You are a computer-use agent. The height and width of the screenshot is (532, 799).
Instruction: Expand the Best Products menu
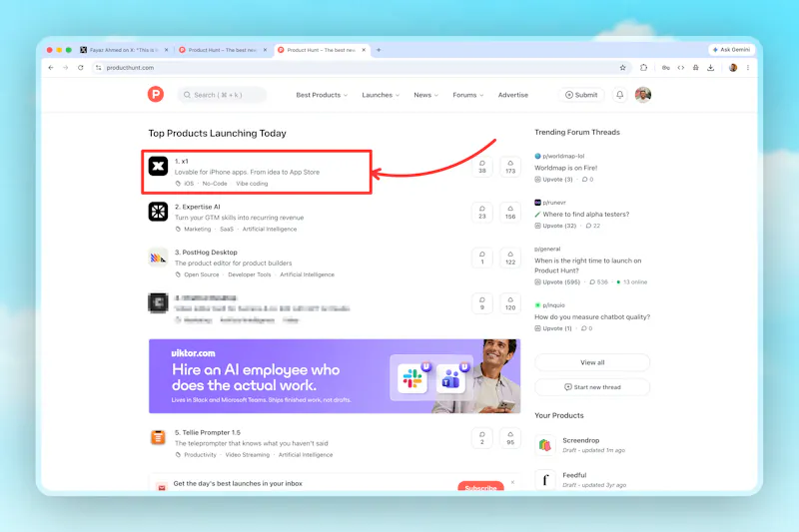point(322,95)
